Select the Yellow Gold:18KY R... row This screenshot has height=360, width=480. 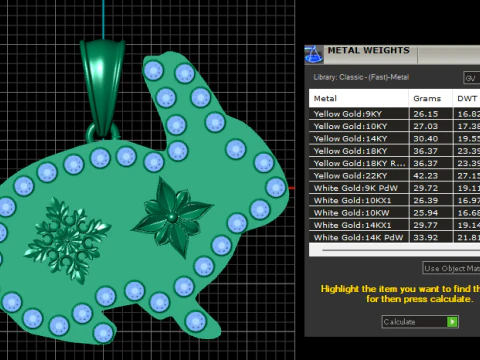[x=394, y=163]
